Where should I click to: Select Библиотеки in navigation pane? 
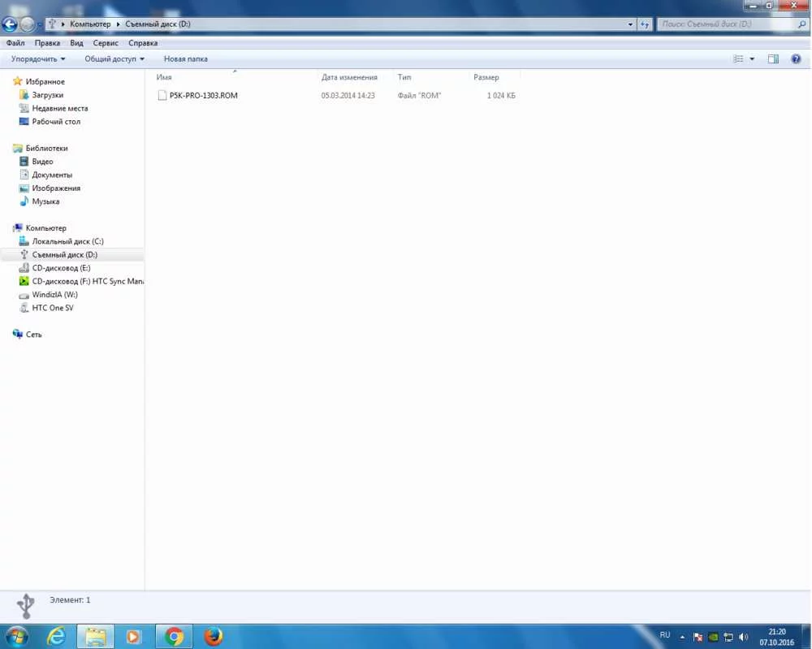pyautogui.click(x=46, y=148)
